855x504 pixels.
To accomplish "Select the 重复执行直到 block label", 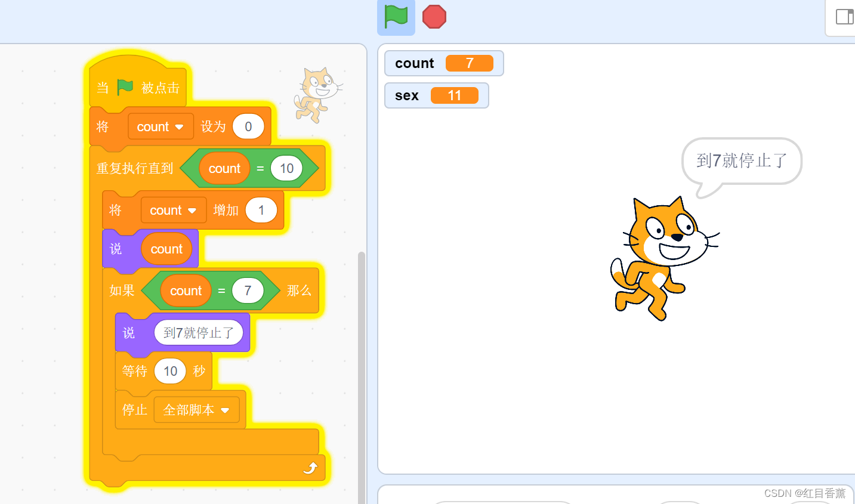I will [x=135, y=168].
